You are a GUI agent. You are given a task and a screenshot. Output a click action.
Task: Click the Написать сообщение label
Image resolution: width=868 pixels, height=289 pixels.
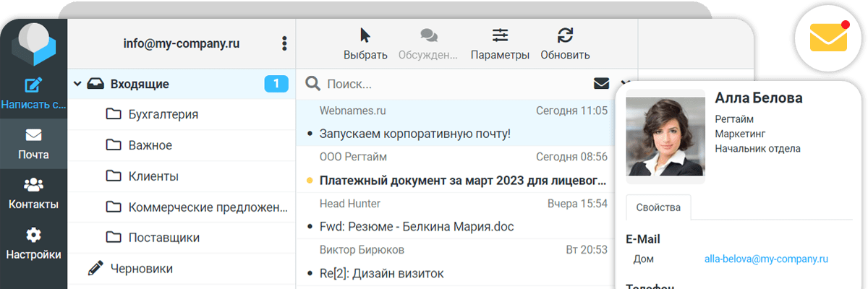33,105
